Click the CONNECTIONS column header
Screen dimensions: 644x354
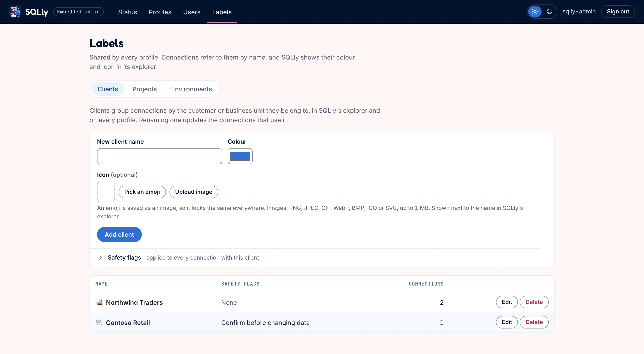(426, 284)
